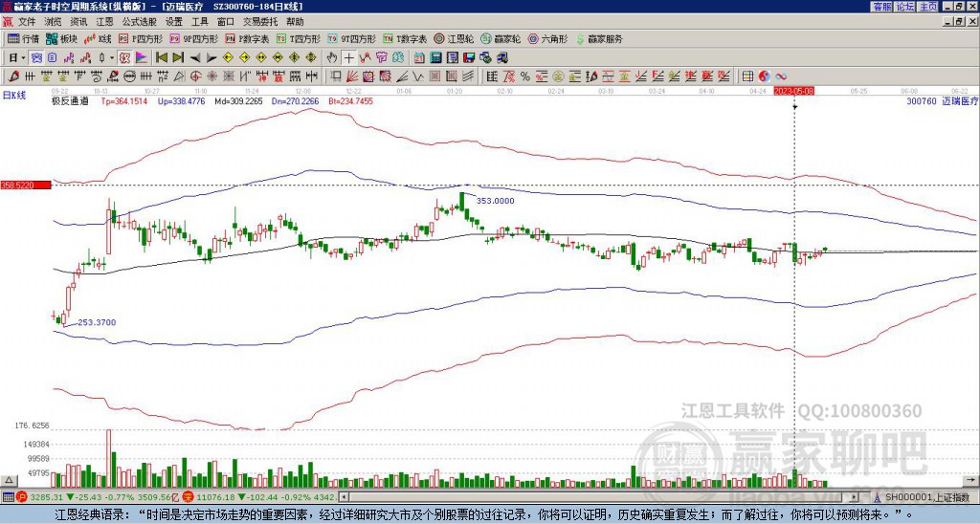Toggle the 权 rights-adjustment icon
The height and width of the screenshot is (524, 980).
(124, 58)
